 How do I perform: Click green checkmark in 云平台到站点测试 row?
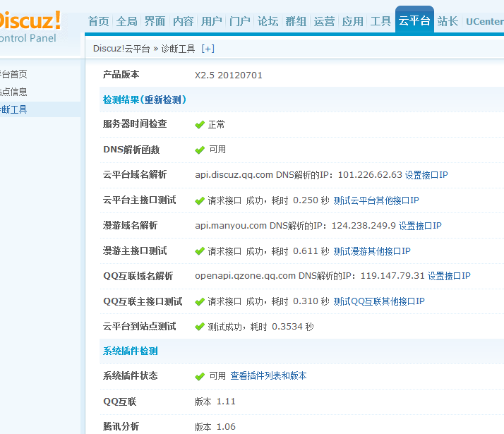point(200,327)
